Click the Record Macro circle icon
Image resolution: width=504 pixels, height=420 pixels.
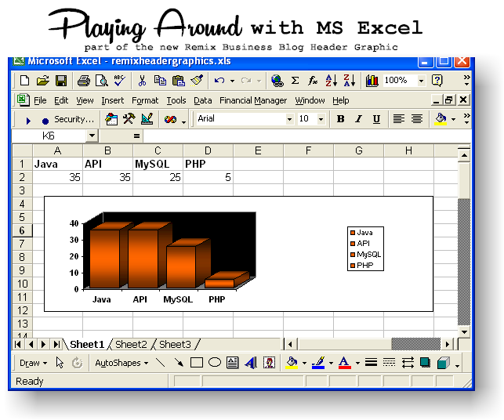tap(45, 121)
